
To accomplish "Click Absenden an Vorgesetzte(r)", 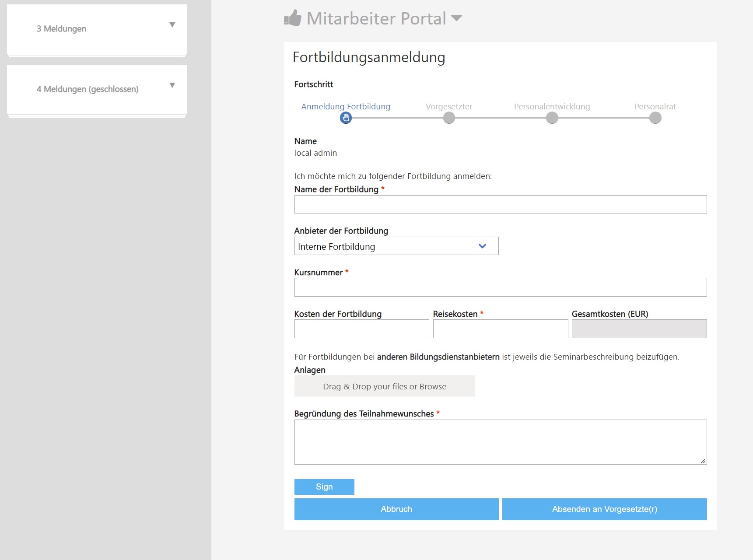I will [604, 509].
